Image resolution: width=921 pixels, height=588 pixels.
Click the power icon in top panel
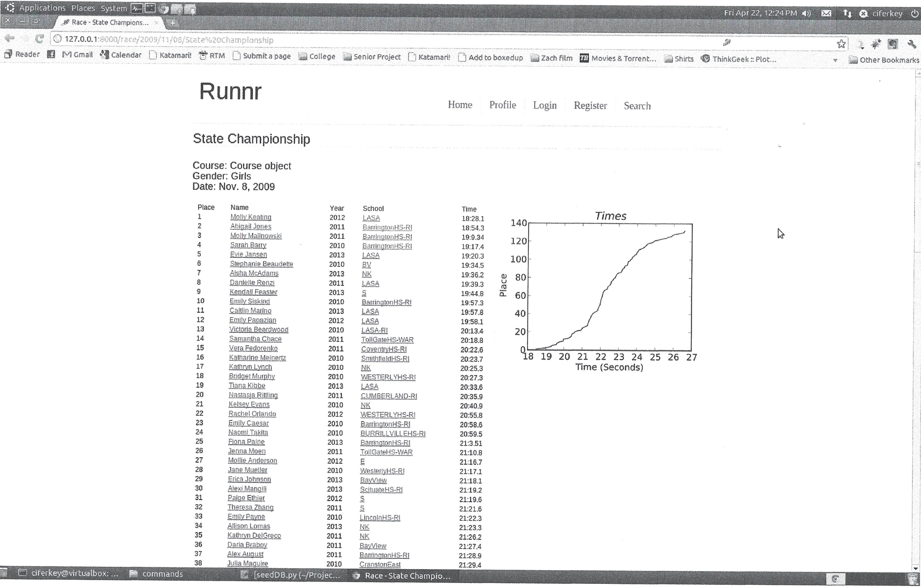point(914,14)
